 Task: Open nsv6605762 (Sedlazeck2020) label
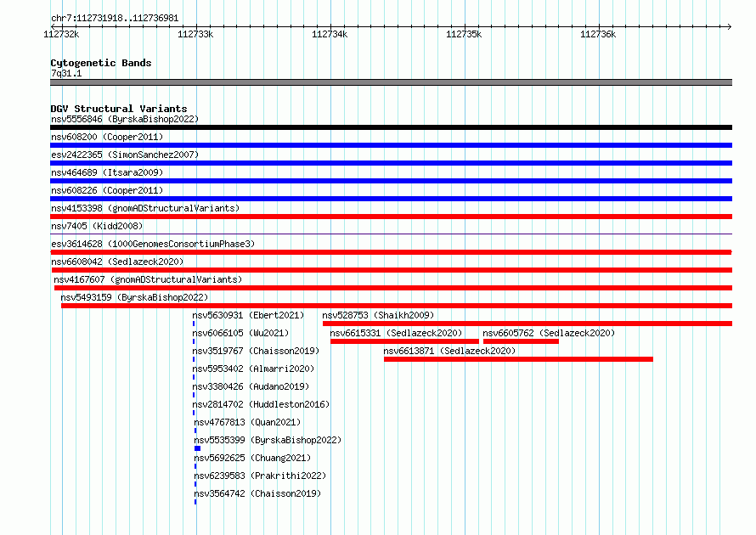tap(549, 333)
